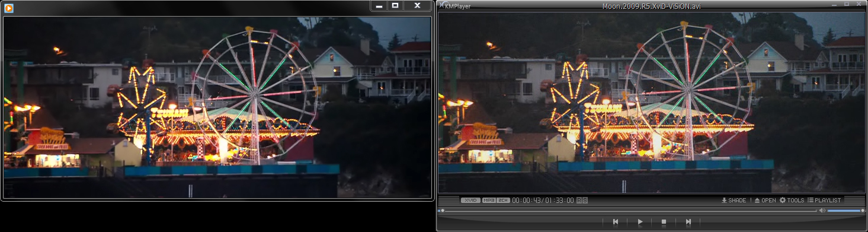The image size is (868, 232).
Task: Click the orange media player icon
Action: pos(9,8)
